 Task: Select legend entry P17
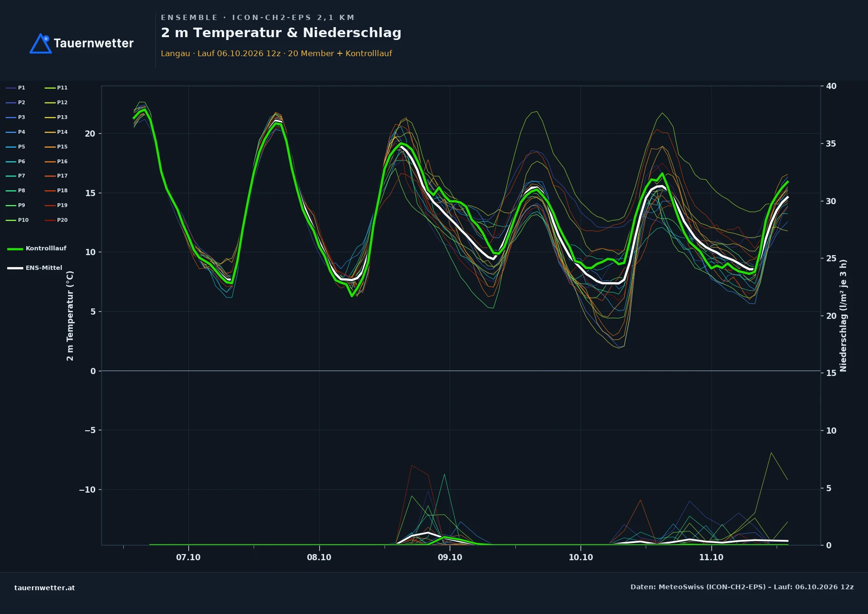click(x=56, y=176)
